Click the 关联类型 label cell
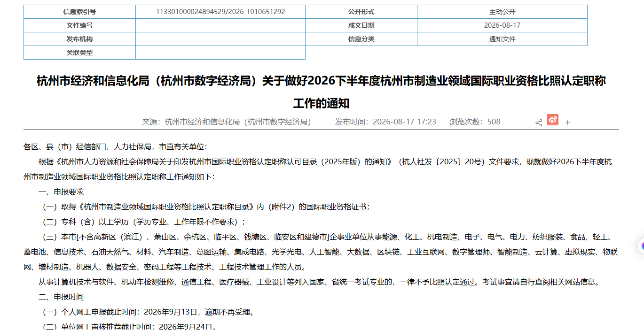 coord(79,53)
